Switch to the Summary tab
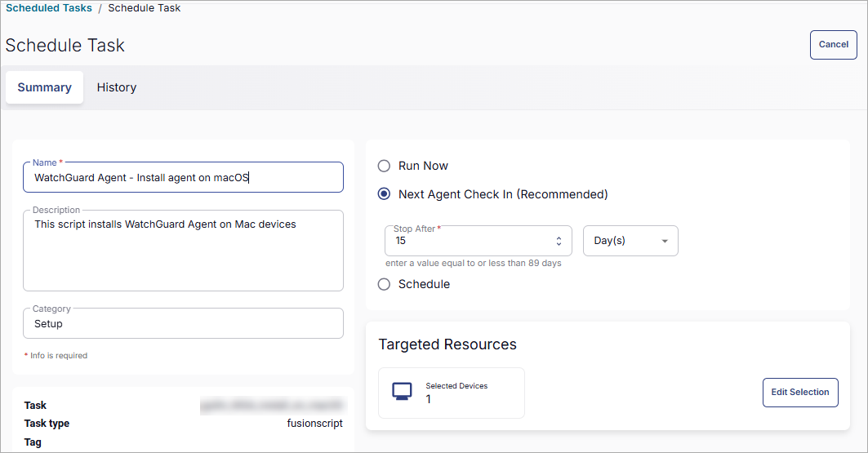Screen dimensions: 868x453 click(x=44, y=87)
